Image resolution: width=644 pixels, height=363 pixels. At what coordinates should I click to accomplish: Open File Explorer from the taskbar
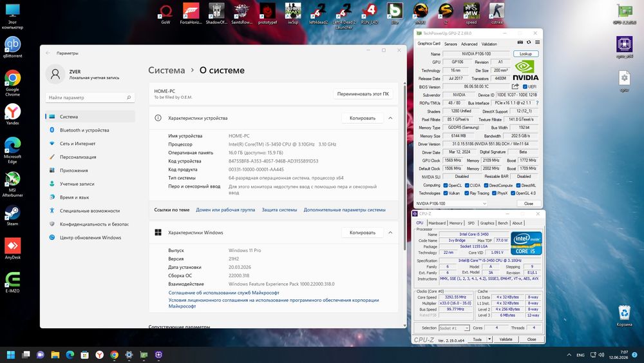click(x=55, y=355)
